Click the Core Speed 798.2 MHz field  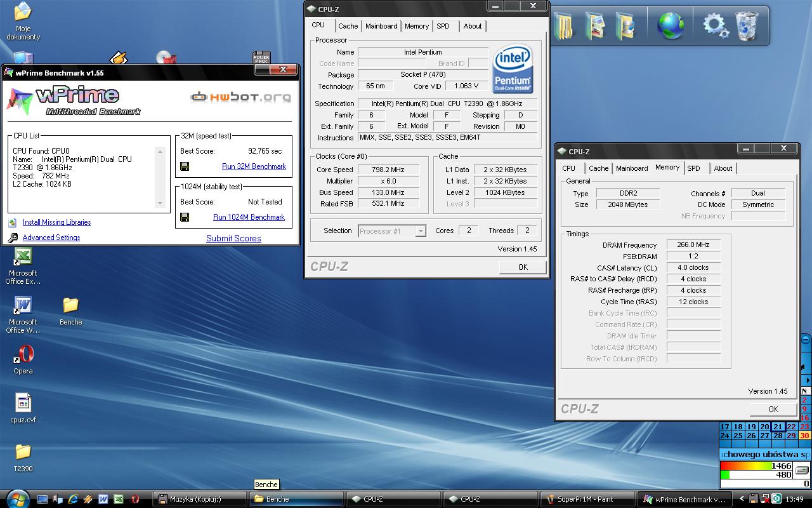click(388, 170)
